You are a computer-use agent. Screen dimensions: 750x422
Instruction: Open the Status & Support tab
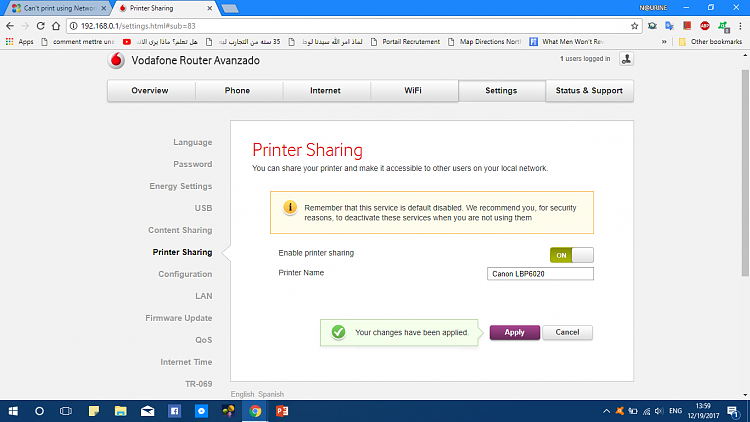pos(589,90)
